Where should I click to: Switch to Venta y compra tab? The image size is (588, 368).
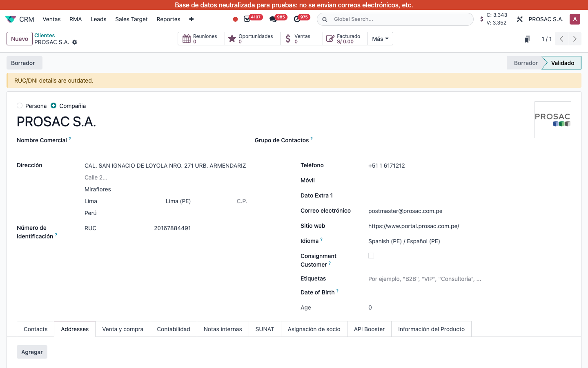point(122,329)
